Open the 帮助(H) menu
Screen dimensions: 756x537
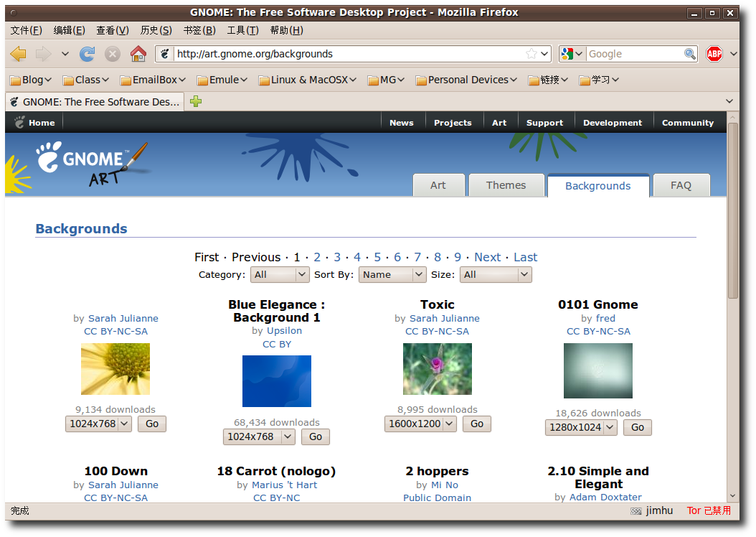coord(286,30)
